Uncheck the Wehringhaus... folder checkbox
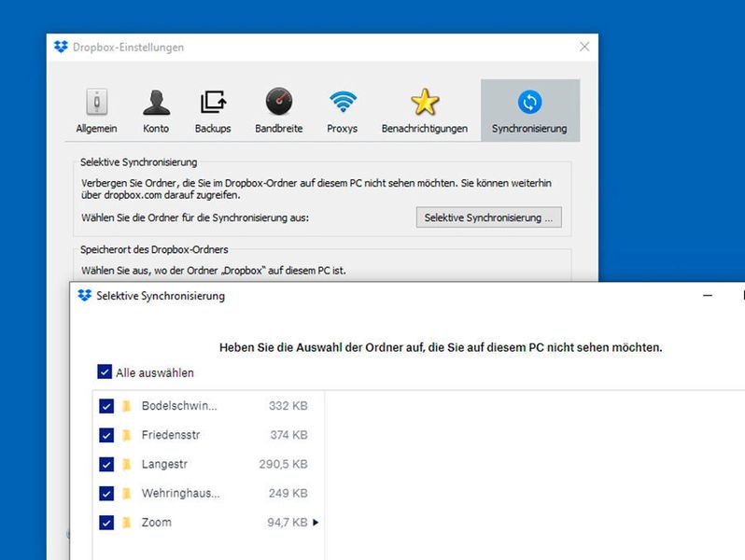The height and width of the screenshot is (560, 745). click(x=106, y=494)
